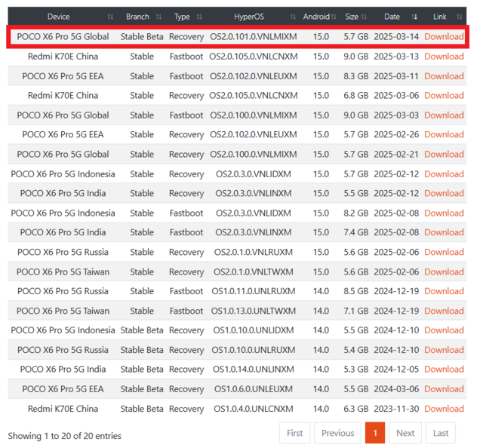Sort by Date column arrows icon
This screenshot has width=483, height=448.
click(x=414, y=17)
